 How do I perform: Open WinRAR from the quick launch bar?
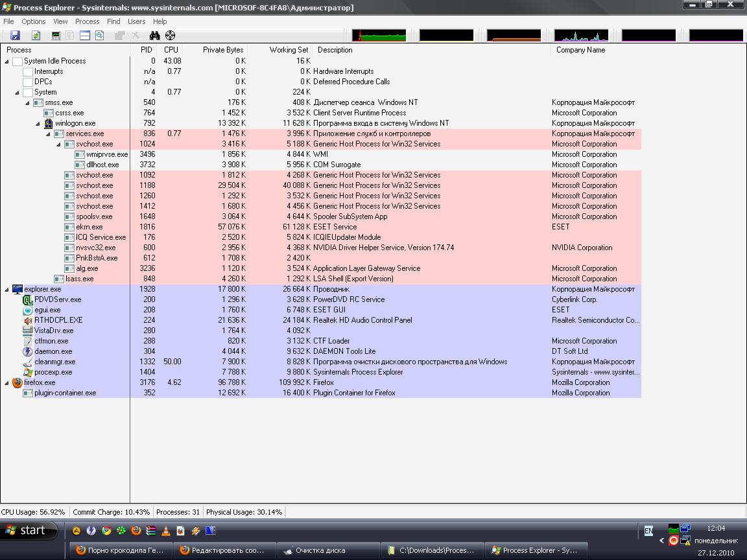[150, 531]
